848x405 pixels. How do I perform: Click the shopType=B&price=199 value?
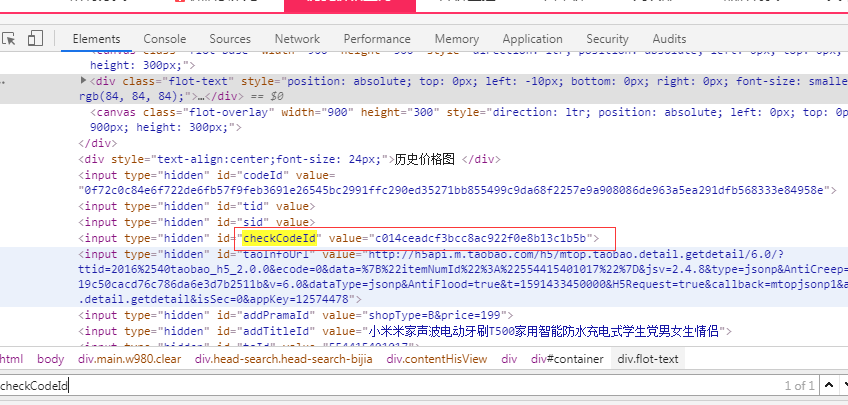[x=435, y=315]
